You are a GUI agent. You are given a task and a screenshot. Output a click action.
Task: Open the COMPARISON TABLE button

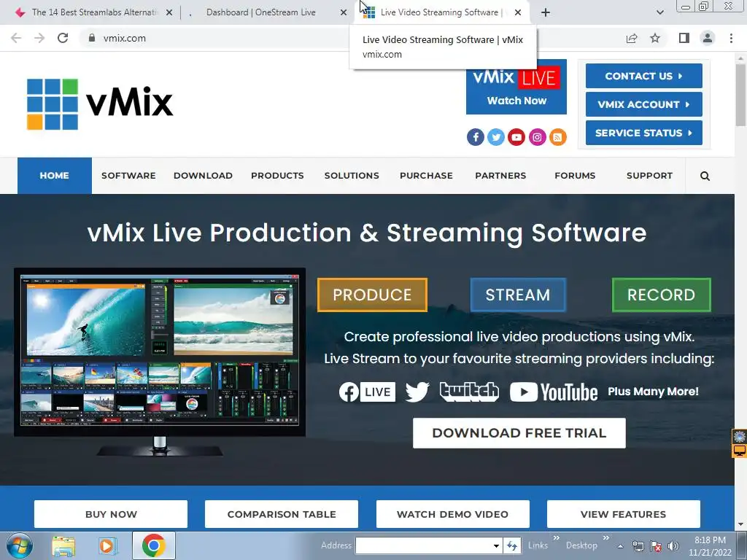(x=282, y=514)
